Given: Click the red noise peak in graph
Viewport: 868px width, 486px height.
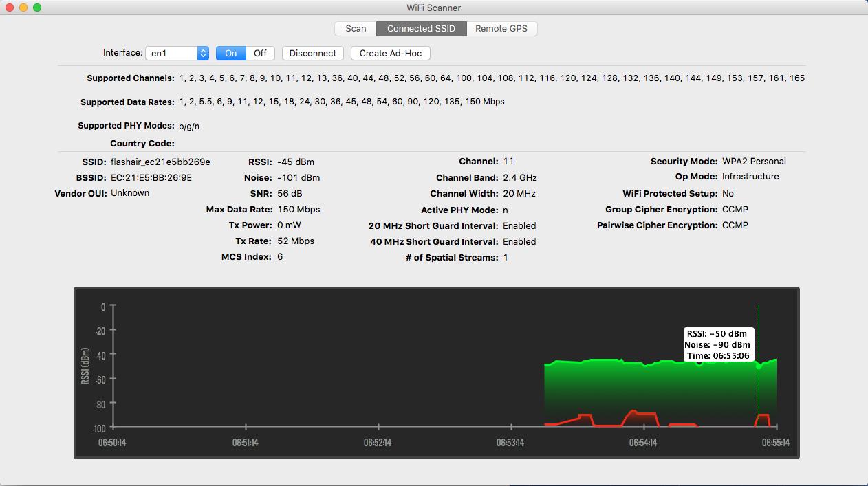Looking at the screenshot, I should (636, 412).
